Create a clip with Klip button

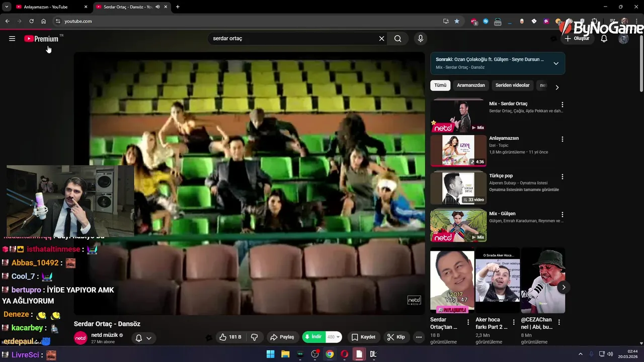[395, 337]
